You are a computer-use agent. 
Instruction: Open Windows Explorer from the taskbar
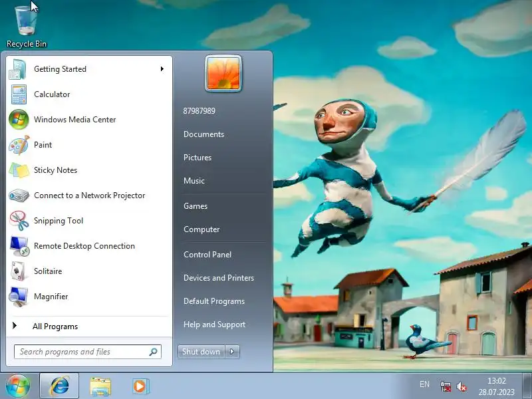coord(100,386)
